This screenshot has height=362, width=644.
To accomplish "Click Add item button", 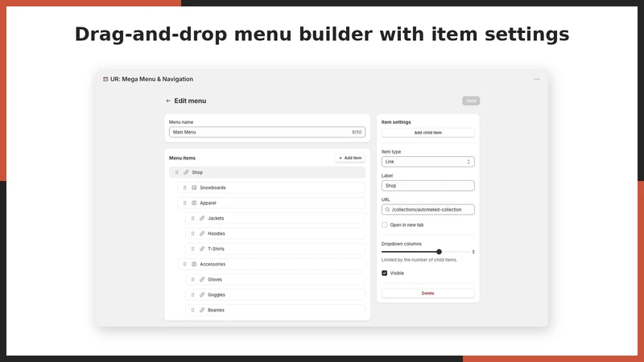I will click(350, 158).
